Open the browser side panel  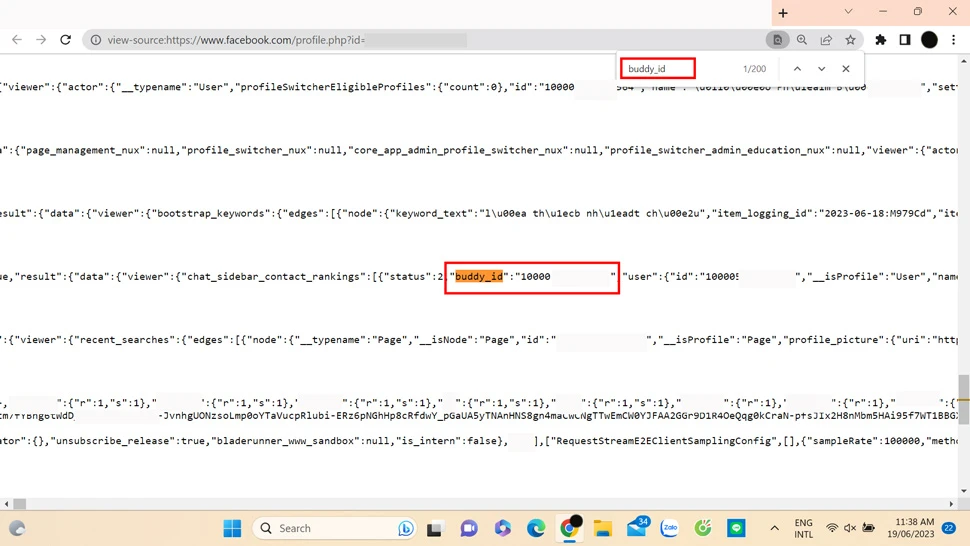pos(905,40)
